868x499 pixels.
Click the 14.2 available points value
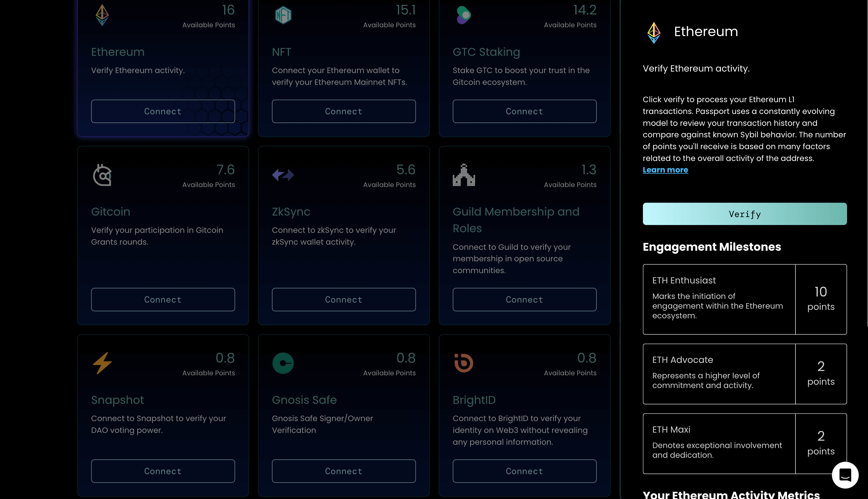click(585, 10)
